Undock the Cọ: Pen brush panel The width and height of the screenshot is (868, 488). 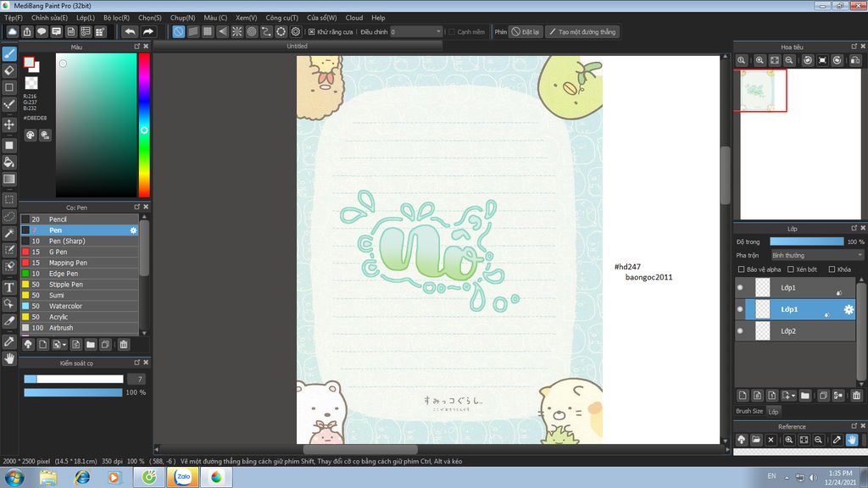pos(136,207)
